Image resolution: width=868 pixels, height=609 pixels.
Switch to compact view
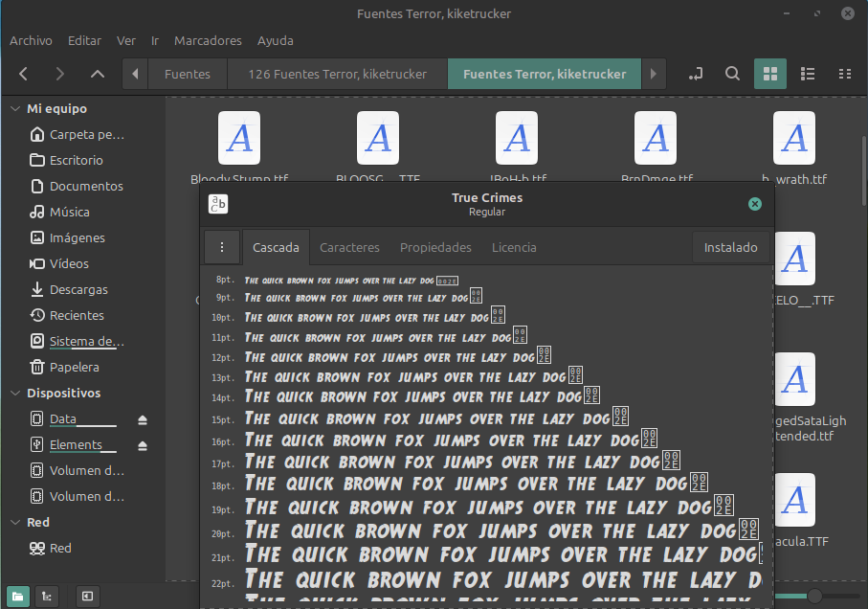coord(845,74)
